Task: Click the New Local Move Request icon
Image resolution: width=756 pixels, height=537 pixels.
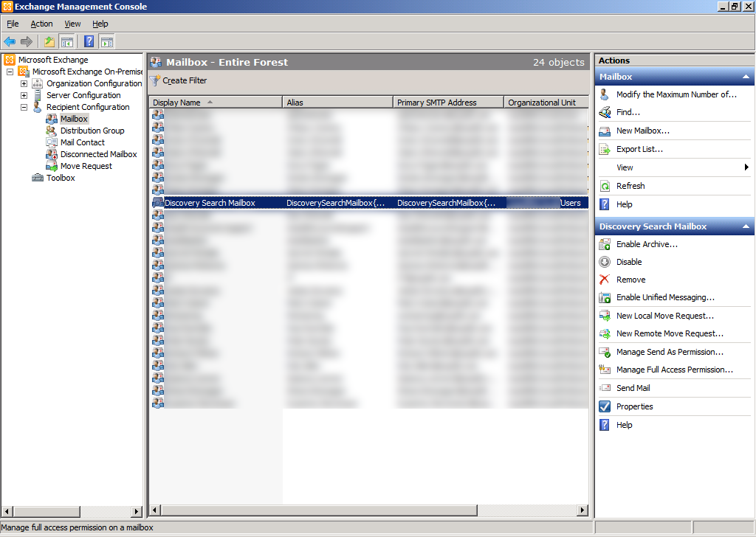Action: pos(605,316)
